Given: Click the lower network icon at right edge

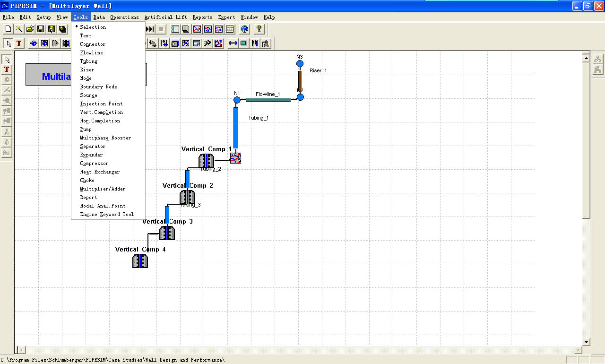Looking at the screenshot, I should [x=598, y=69].
